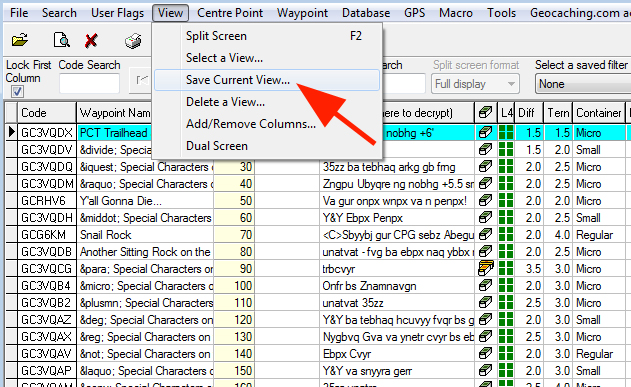Select the GC3VQDX code cell
The height and width of the screenshot is (387, 631).
47,132
